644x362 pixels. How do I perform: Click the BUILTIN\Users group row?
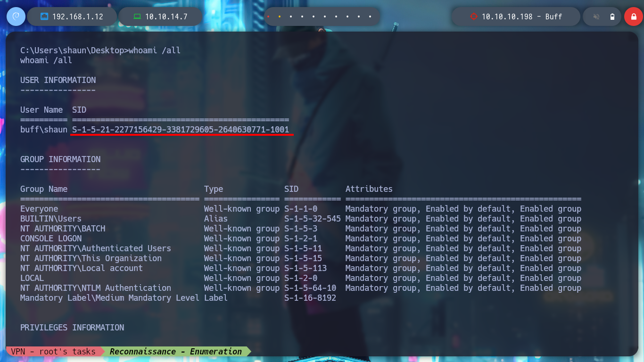click(301, 219)
